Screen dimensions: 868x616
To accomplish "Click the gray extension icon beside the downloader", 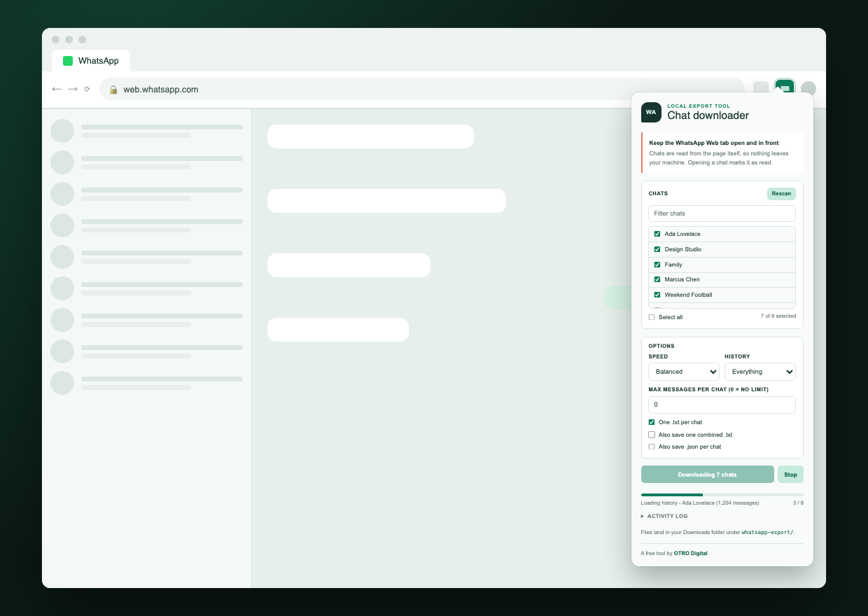I will click(x=761, y=88).
